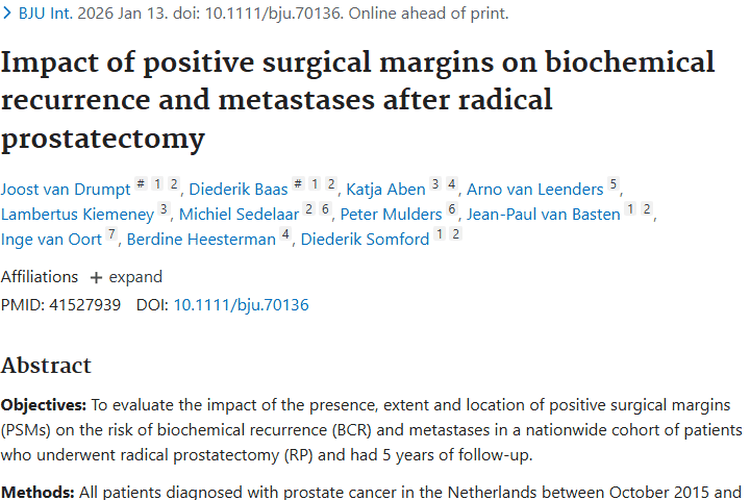Expand the Affiliations section

125,277
